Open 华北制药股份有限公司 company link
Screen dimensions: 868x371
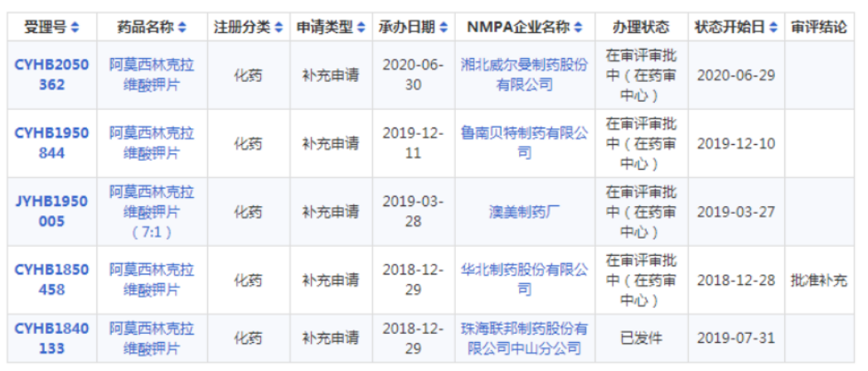click(524, 280)
